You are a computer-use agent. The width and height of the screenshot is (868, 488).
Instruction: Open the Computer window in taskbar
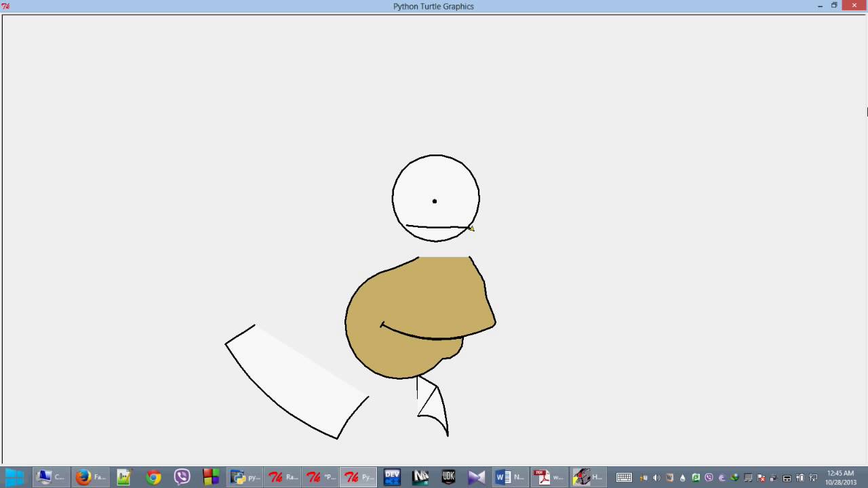52,477
